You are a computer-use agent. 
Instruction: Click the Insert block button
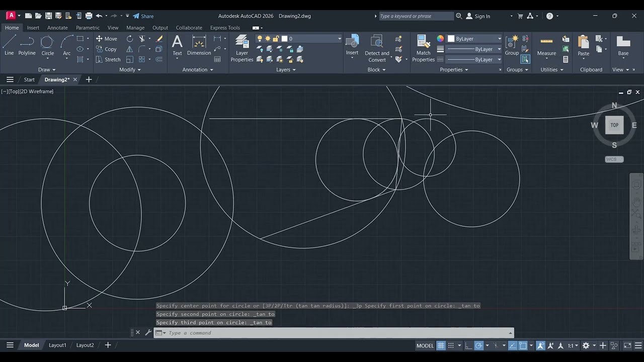pos(352,45)
